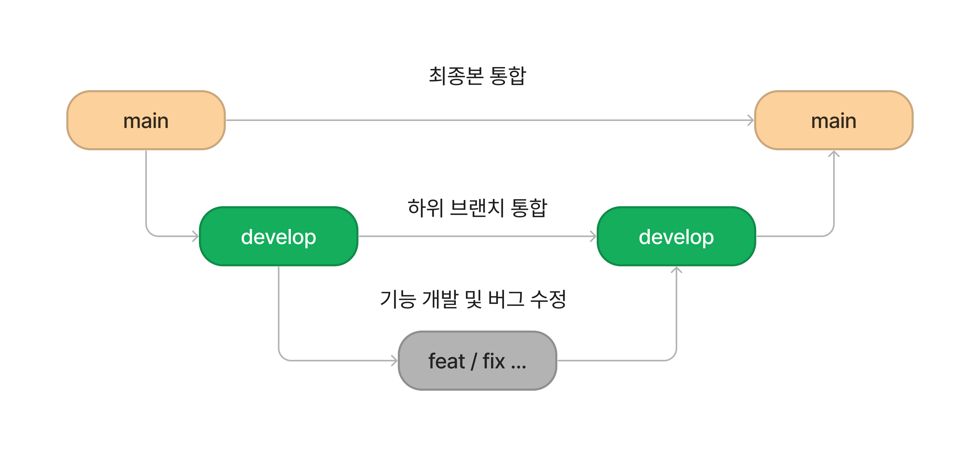The width and height of the screenshot is (980, 457).
Task: Click the main node that starts the flow
Action: point(146,121)
